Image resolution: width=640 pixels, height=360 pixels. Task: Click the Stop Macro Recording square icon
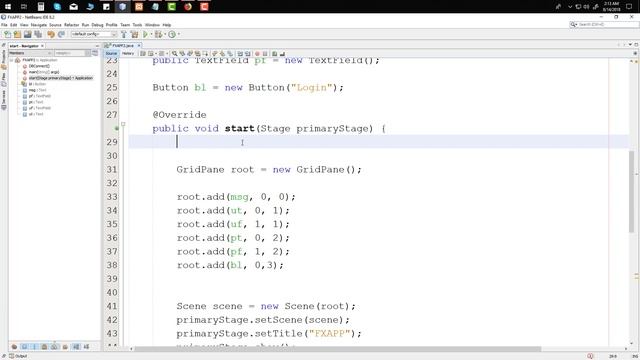pos(264,53)
